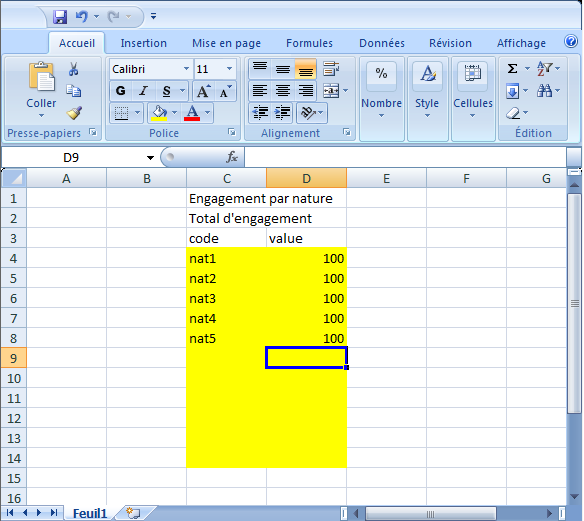Toggle bold with the G button

(x=121, y=91)
